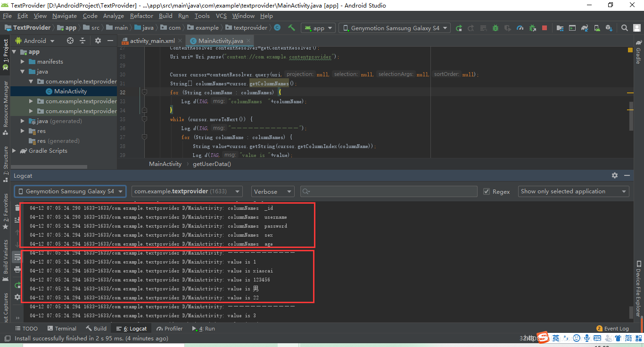Select MainActivity in project tree

(x=70, y=91)
